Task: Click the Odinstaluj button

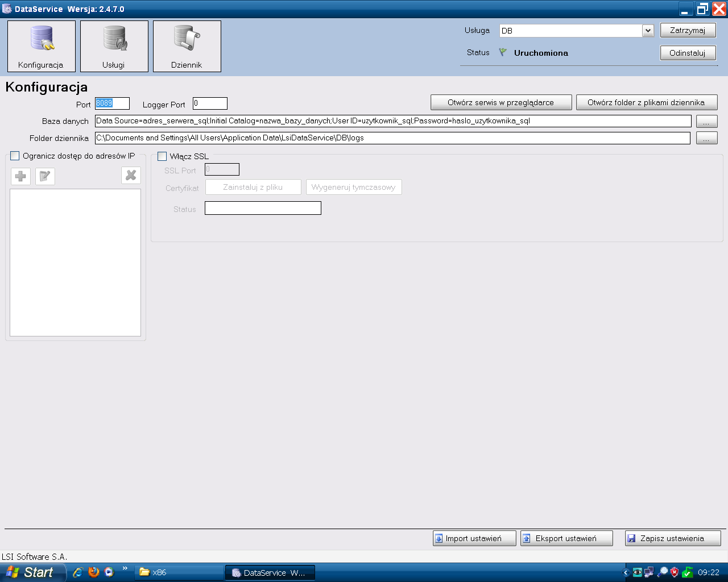Action: 688,53
